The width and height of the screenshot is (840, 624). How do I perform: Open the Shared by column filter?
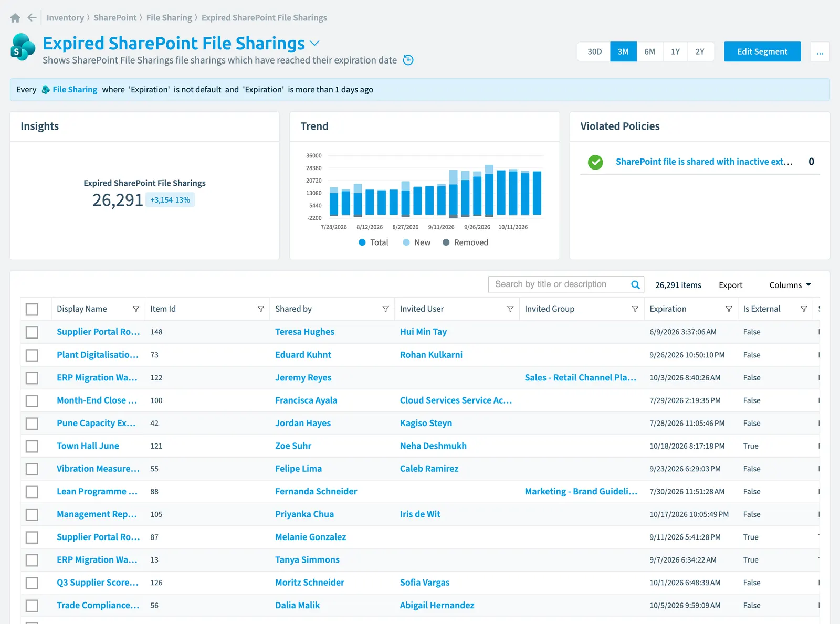(386, 309)
